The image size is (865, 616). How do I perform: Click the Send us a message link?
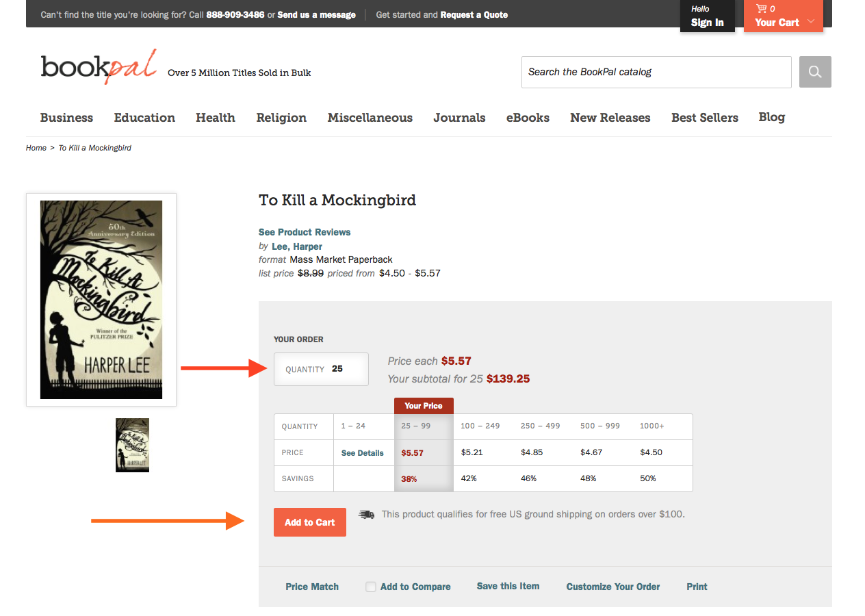(x=317, y=14)
